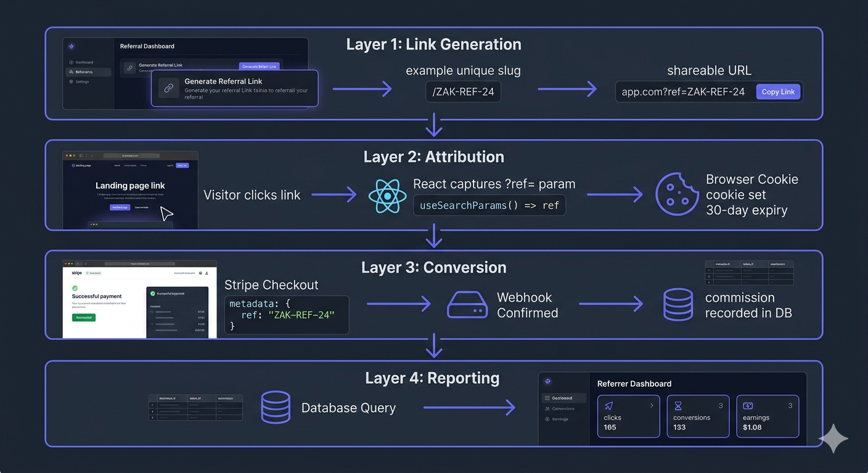This screenshot has width=868, height=473.
Task: Select Referrals item in Referral Dashboard sidebar
Action: pyautogui.click(x=88, y=72)
